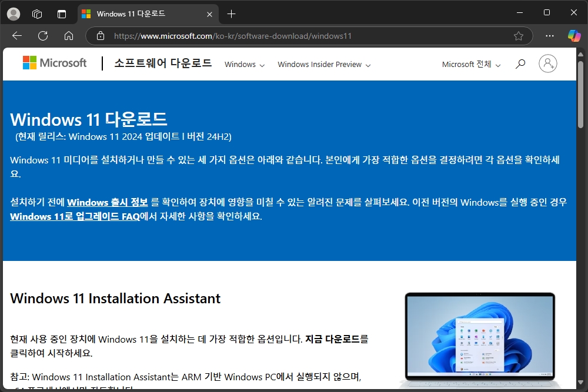Refresh the current page
Viewport: 588px width, 392px height.
(43, 36)
